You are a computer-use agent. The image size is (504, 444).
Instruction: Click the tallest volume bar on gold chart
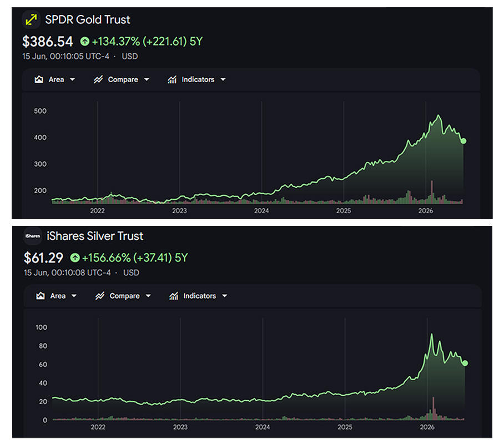(x=432, y=192)
